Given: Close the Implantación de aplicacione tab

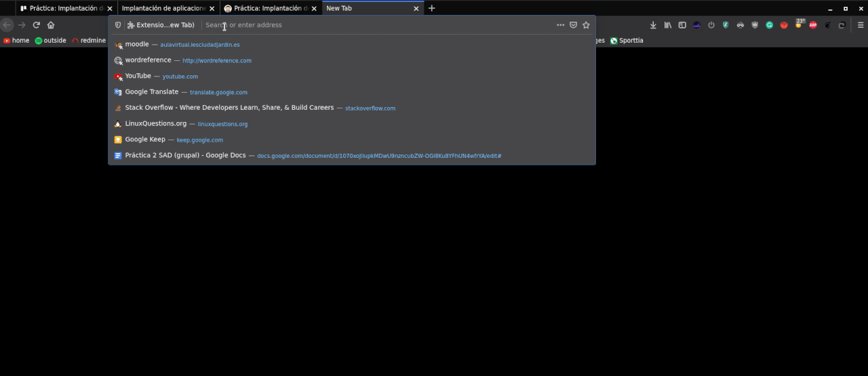Looking at the screenshot, I should point(212,9).
